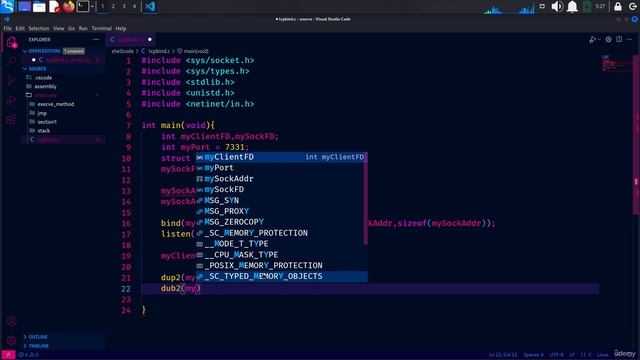
Task: Open the Run menu
Action: click(x=83, y=29)
